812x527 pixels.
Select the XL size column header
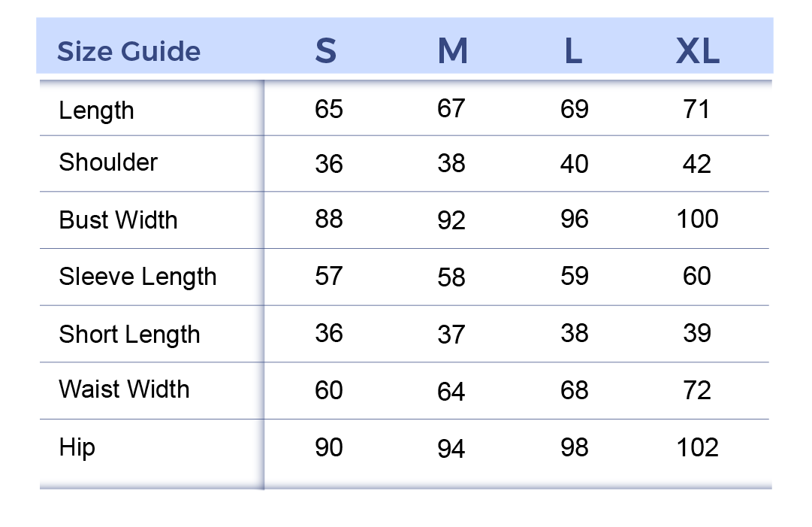click(697, 51)
